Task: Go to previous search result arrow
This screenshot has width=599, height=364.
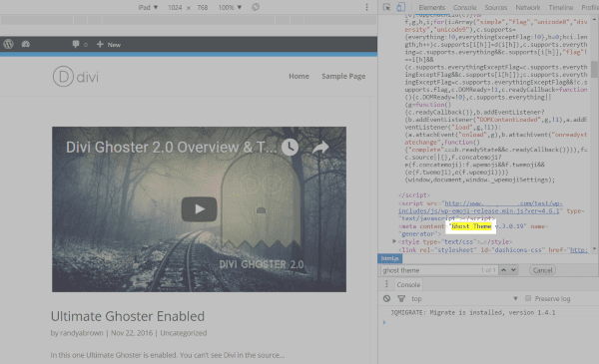Action: (503, 270)
